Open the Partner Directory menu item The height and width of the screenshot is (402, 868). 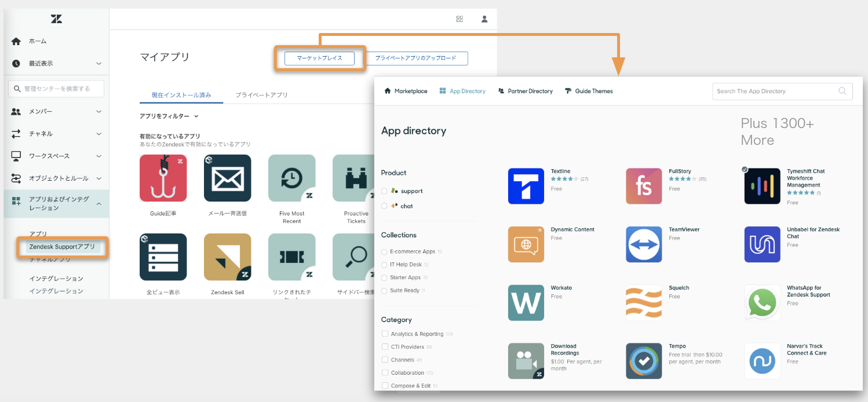click(525, 92)
